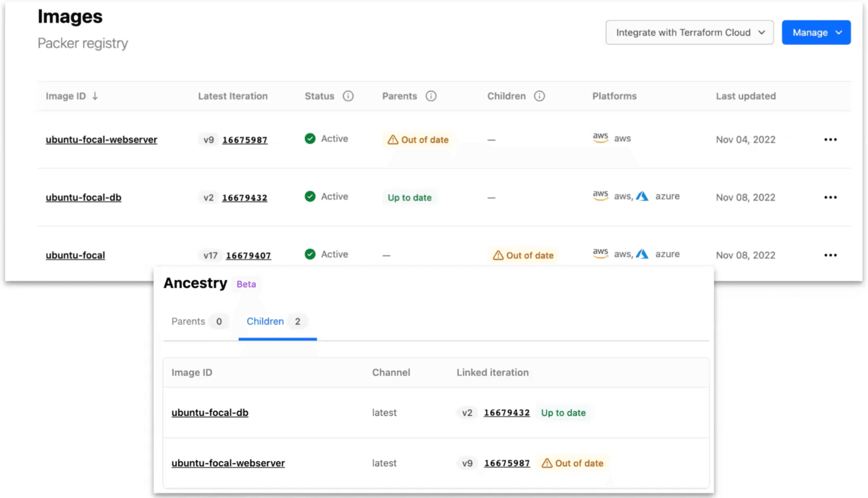This screenshot has width=868, height=498.
Task: Open ubuntu-focal-db in the Ancestry children list
Action: pos(210,412)
